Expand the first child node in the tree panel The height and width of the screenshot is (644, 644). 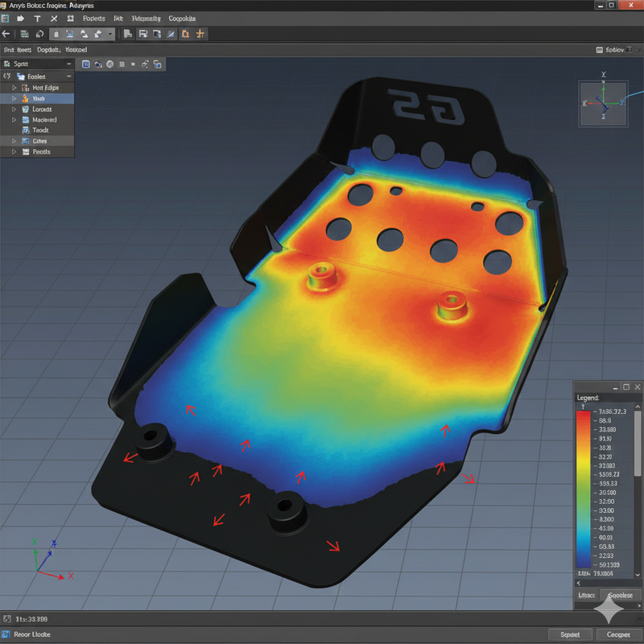tap(13, 88)
